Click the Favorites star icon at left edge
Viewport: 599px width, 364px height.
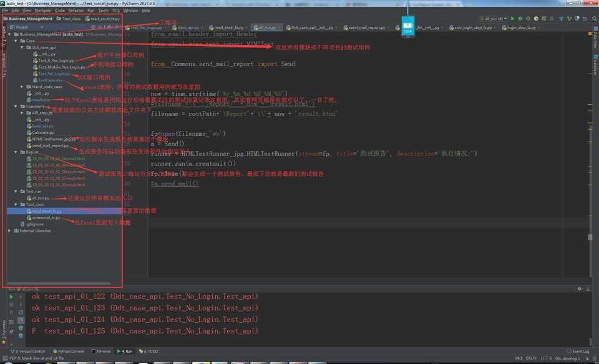4,342
